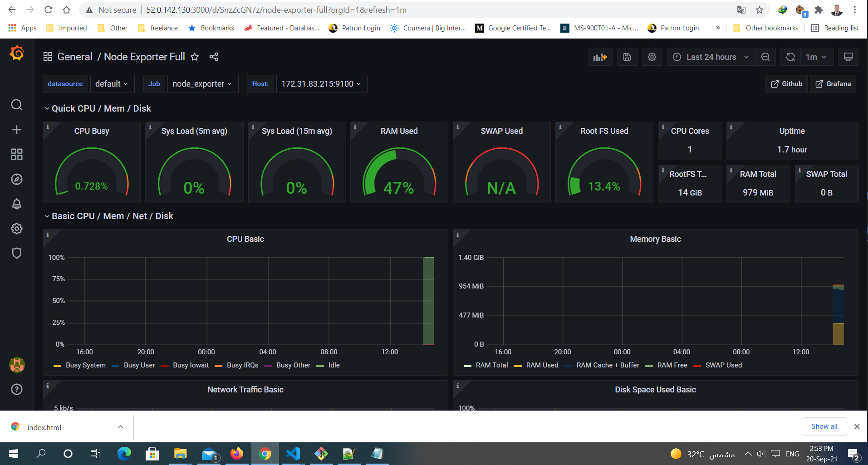Share the dashboard via share icon
Image resolution: width=868 pixels, height=465 pixels.
tap(214, 57)
